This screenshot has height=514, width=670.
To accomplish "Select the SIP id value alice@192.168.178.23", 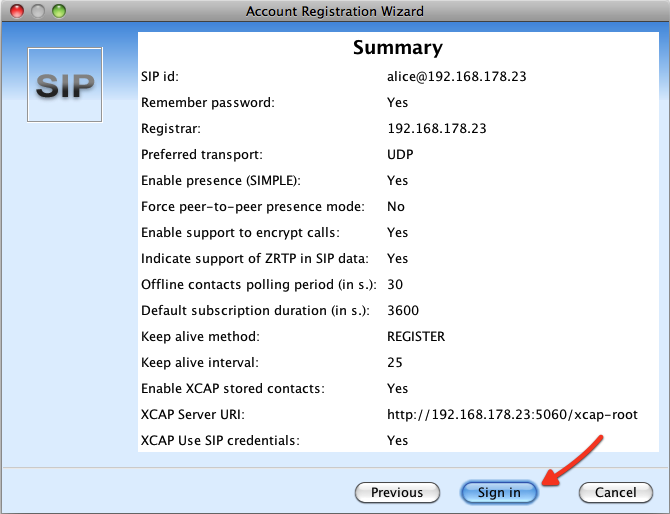I will 455,76.
